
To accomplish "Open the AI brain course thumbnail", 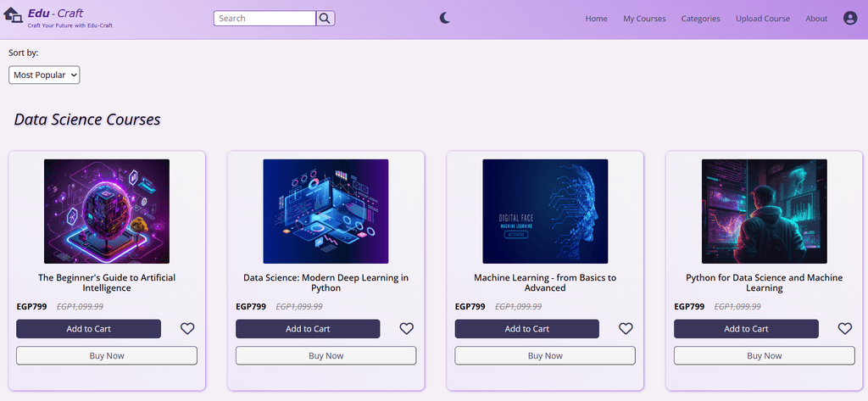I will coord(107,212).
